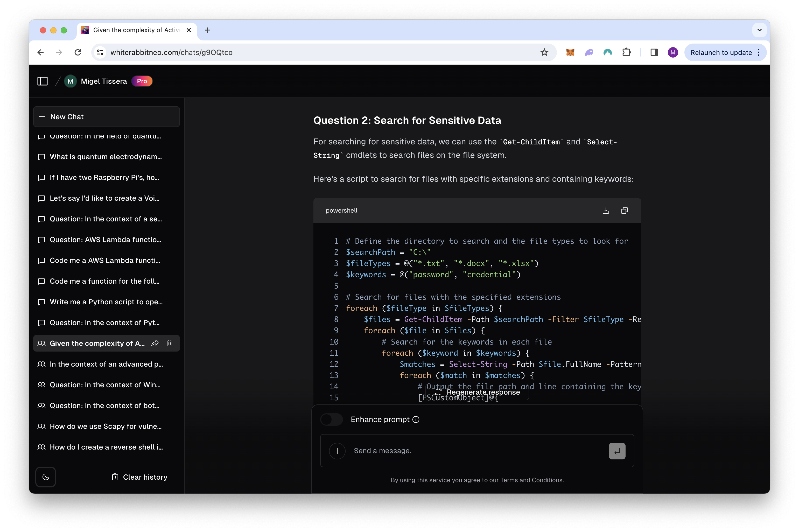
Task: Share the 'Given the complexity' chat
Action: (155, 343)
